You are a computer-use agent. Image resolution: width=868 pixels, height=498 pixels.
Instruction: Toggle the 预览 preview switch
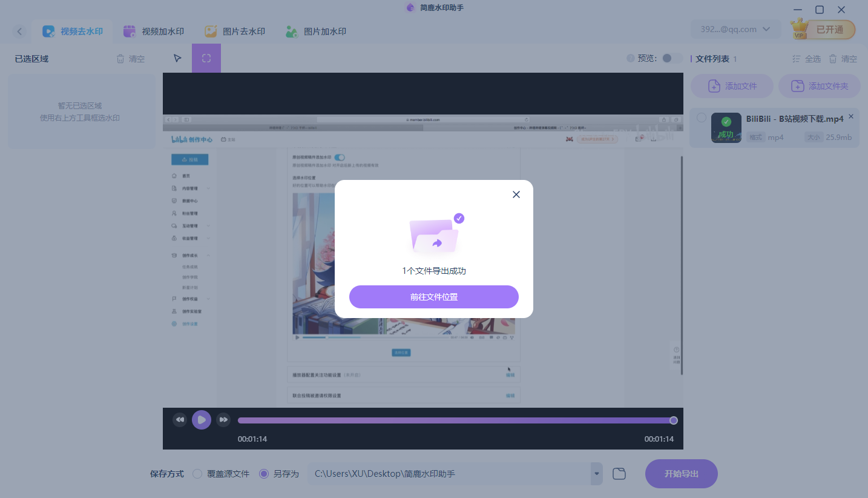coord(671,58)
